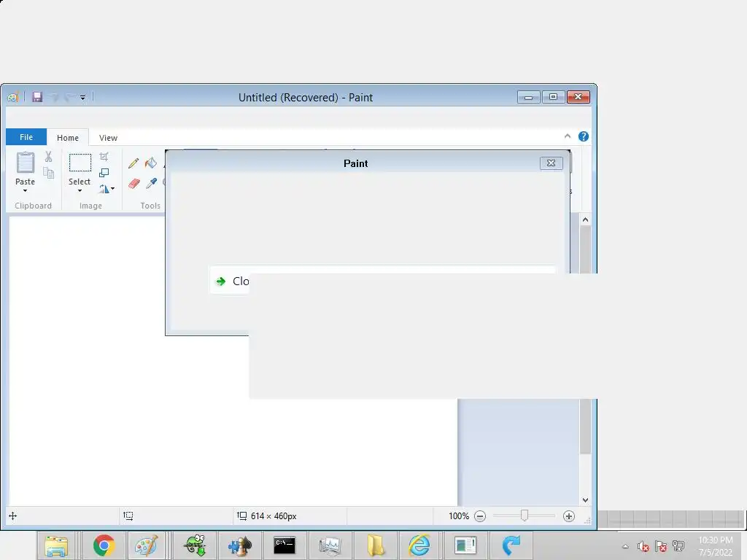747x560 pixels.
Task: Click the Copy icon in Clipboard group
Action: click(x=49, y=173)
